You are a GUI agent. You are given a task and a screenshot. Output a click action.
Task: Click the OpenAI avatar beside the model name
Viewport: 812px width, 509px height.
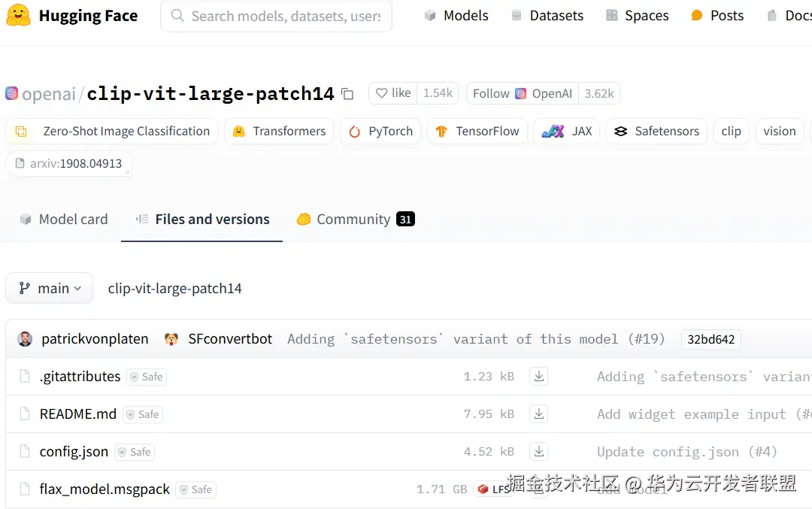pos(11,93)
